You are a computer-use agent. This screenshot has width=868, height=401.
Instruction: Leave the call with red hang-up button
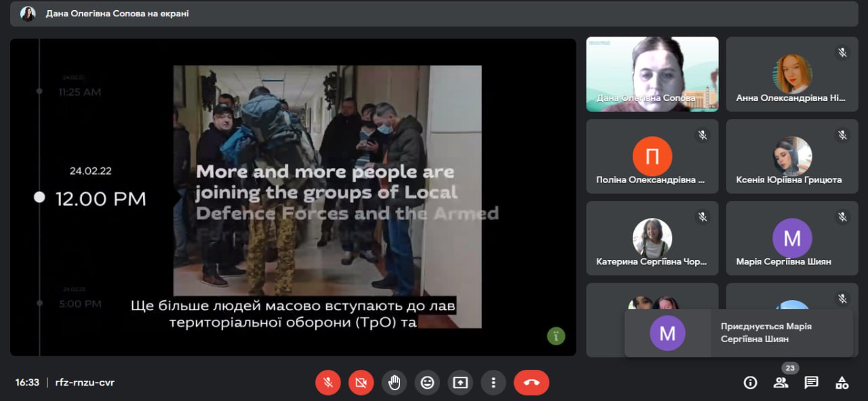click(x=532, y=383)
